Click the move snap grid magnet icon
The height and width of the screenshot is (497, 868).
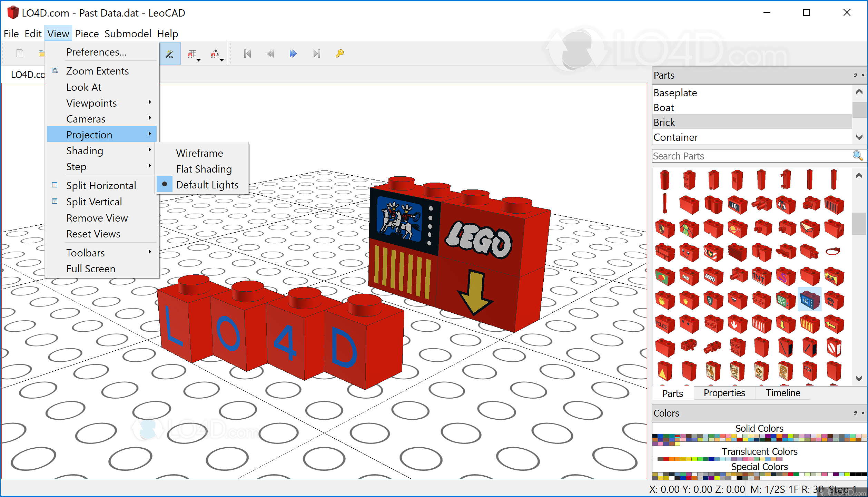point(192,53)
